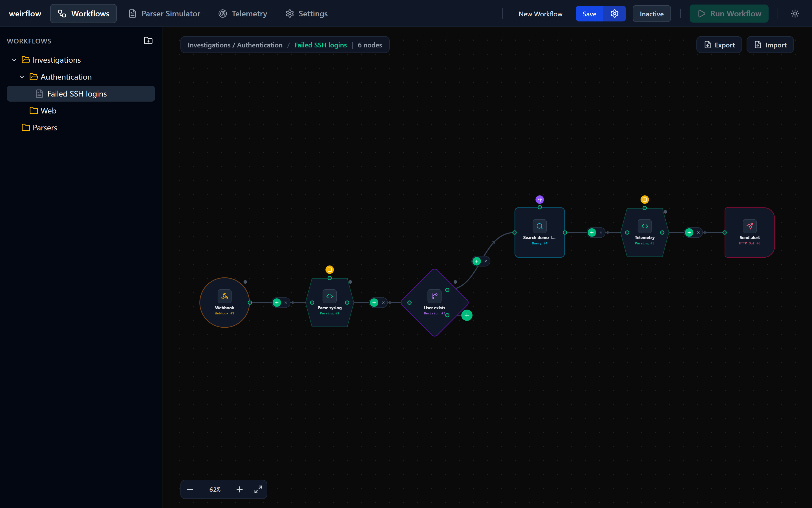
Task: Save the workflow
Action: (590, 14)
